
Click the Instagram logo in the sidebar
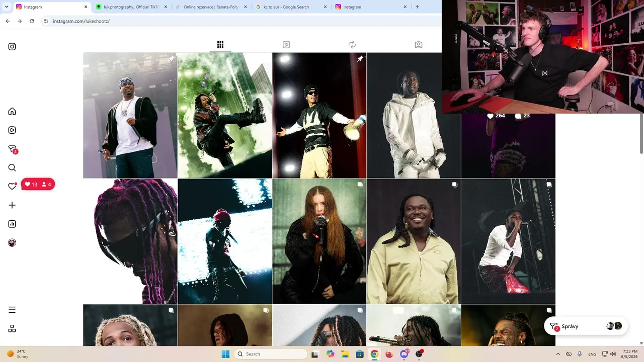12,47
